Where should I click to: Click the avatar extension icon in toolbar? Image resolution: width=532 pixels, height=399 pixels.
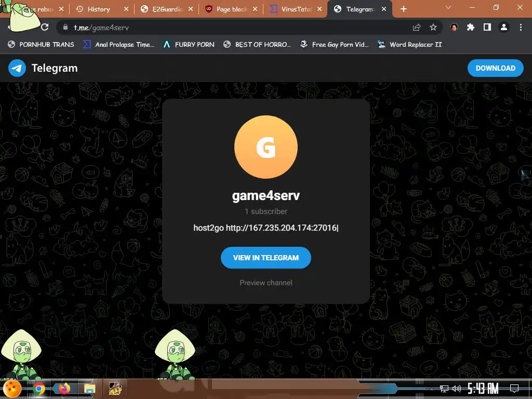(x=454, y=27)
